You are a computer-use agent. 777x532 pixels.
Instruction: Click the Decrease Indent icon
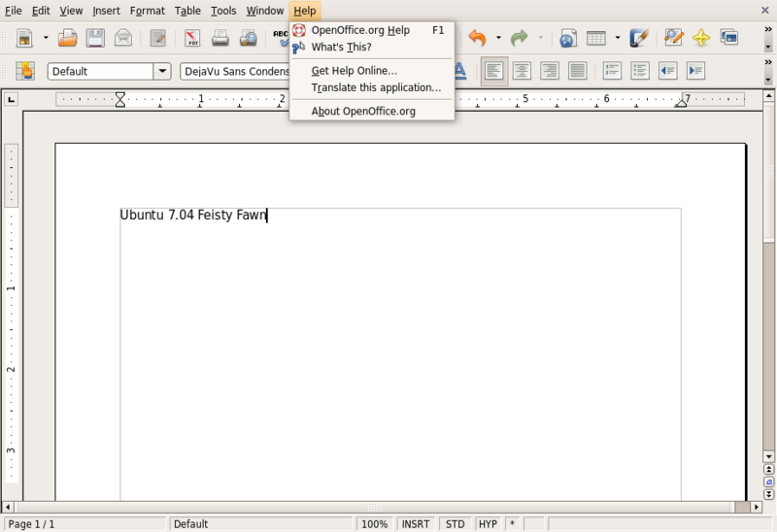click(668, 71)
